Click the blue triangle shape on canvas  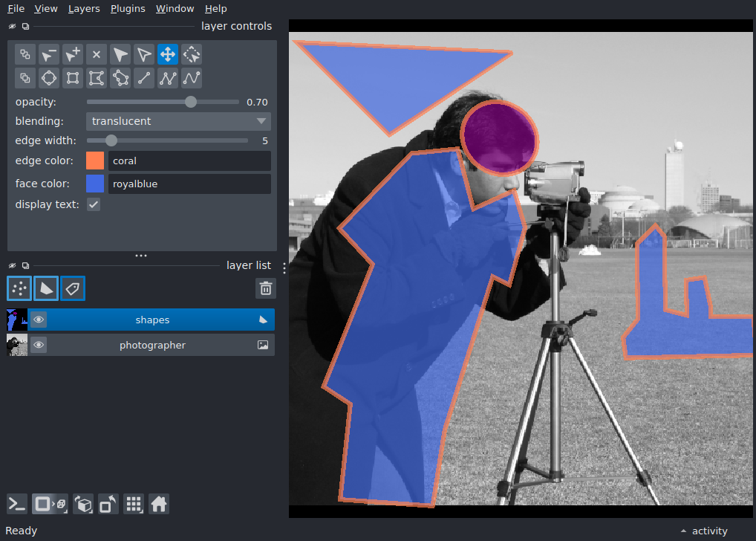pyautogui.click(x=398, y=78)
